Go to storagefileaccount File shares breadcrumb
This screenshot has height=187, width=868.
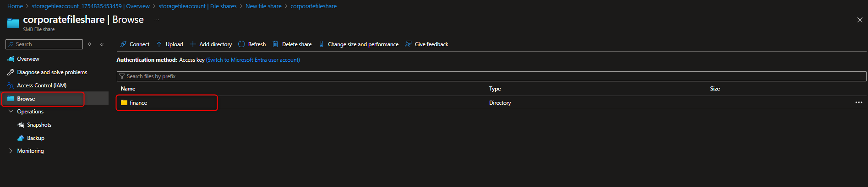pos(197,6)
